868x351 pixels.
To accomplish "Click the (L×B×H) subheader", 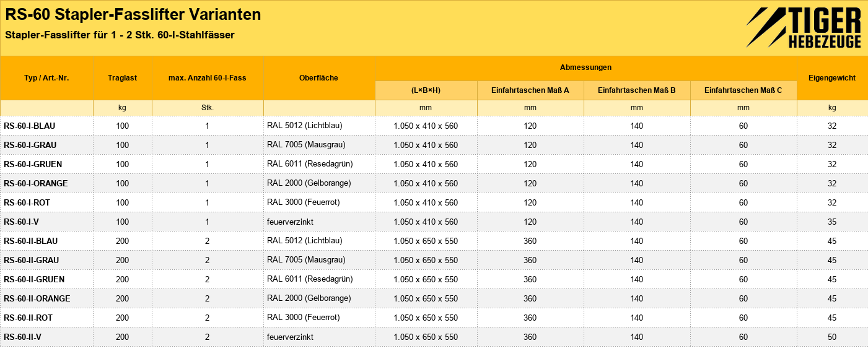I will [x=426, y=90].
